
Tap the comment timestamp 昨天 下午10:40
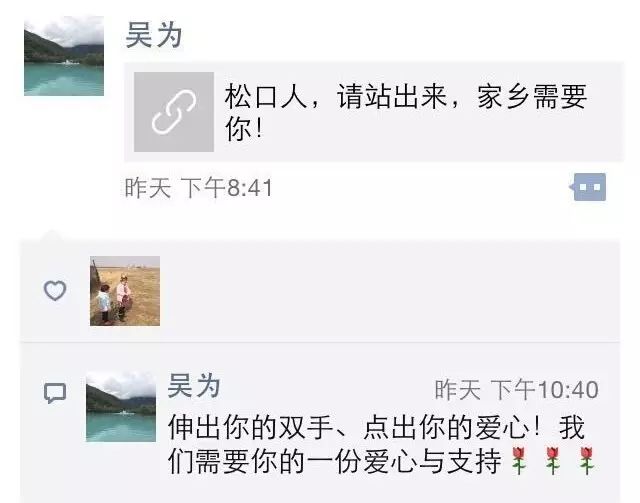517,390
